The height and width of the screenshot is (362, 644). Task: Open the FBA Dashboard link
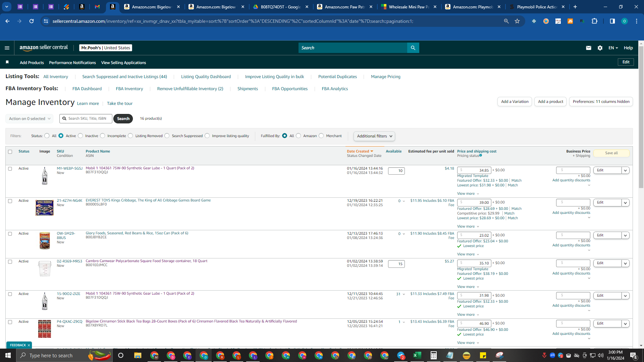pyautogui.click(x=87, y=89)
